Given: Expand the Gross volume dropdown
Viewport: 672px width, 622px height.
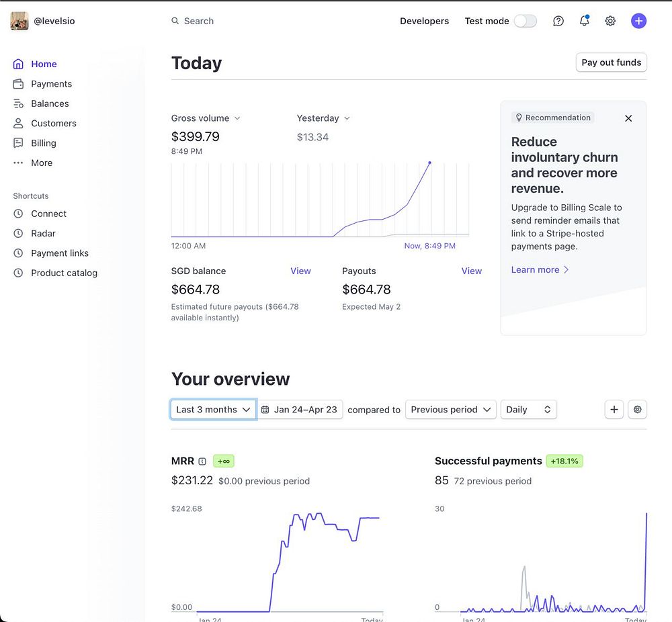Looking at the screenshot, I should 206,118.
